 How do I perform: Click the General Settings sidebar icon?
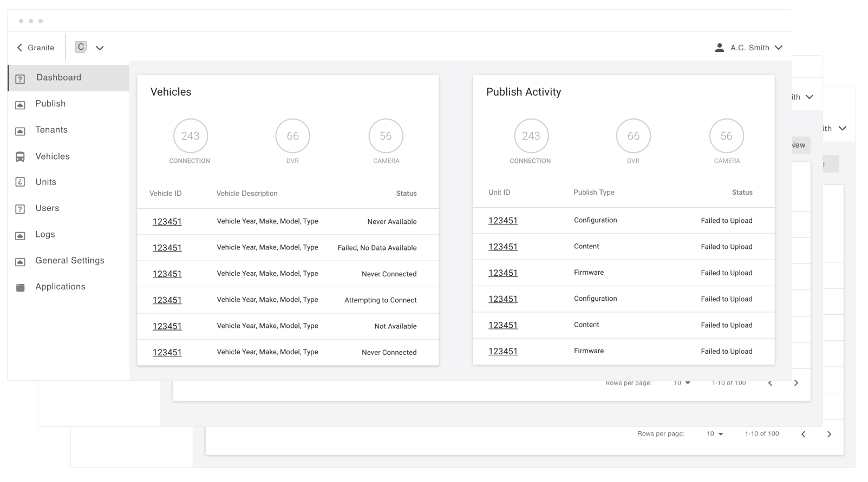(x=20, y=262)
